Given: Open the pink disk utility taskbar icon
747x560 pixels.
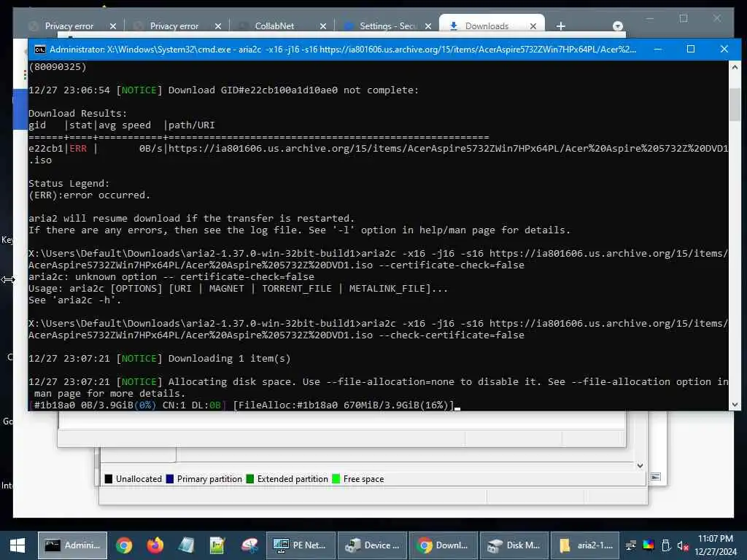Looking at the screenshot, I should [x=249, y=545].
